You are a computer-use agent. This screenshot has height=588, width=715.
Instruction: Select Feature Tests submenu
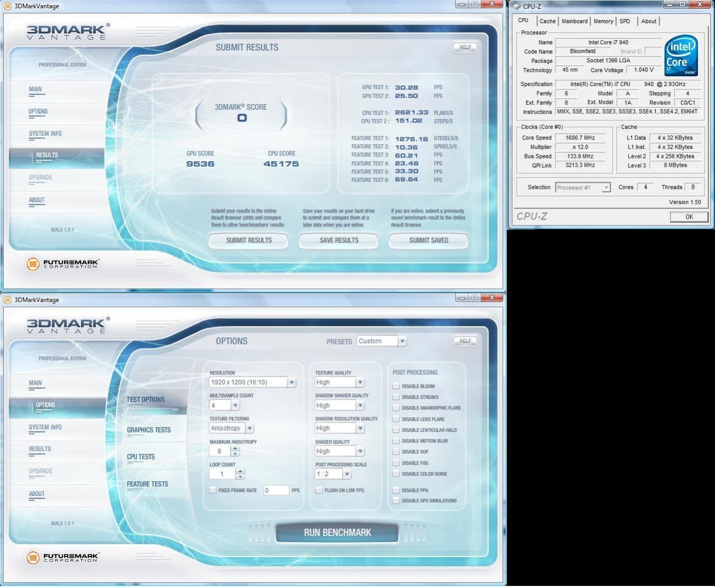pyautogui.click(x=148, y=484)
